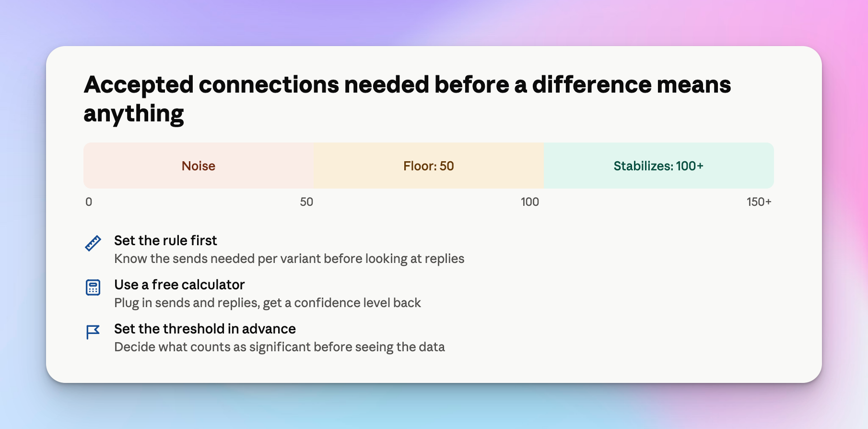This screenshot has width=868, height=429.
Task: Click the heading Set the rule first
Action: pyautogui.click(x=165, y=240)
